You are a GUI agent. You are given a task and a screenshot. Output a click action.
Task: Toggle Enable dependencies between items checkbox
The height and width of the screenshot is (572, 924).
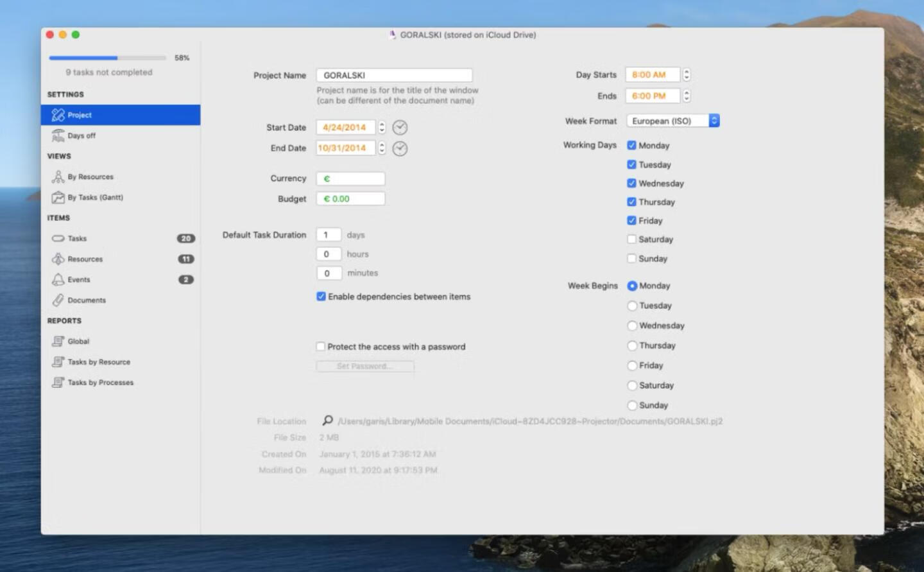[321, 296]
